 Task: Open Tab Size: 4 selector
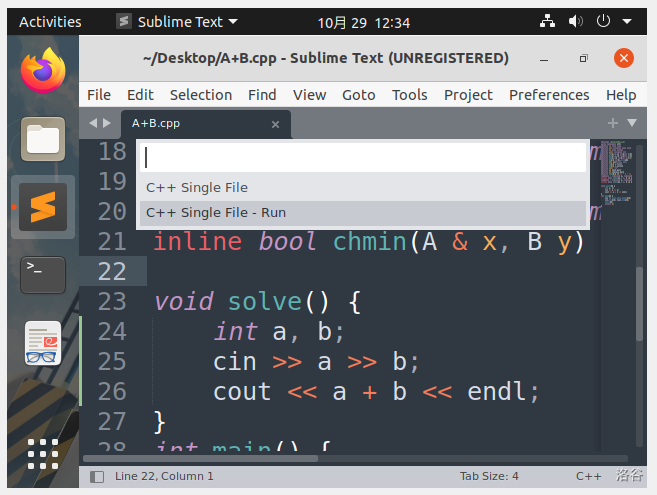[489, 477]
